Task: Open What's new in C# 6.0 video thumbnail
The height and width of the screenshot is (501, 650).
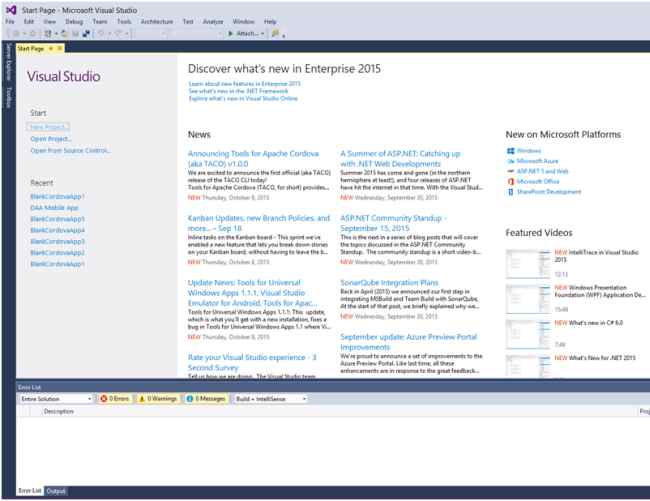Action: 528,334
